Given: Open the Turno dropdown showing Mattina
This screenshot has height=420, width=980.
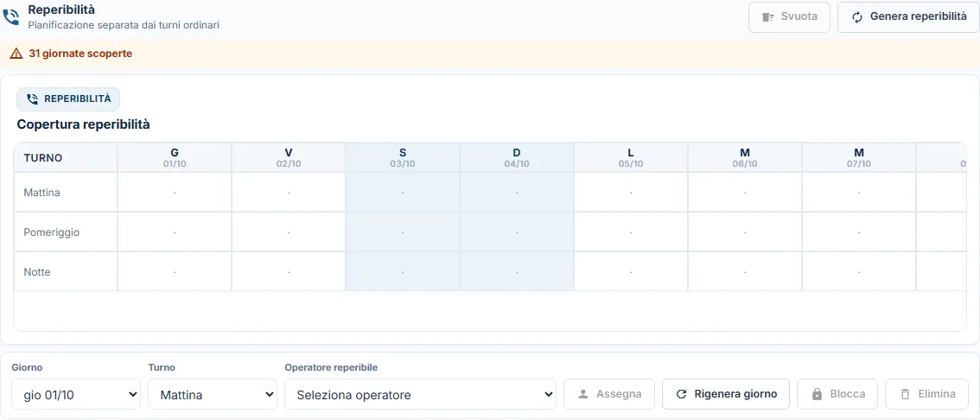Looking at the screenshot, I should [213, 394].
